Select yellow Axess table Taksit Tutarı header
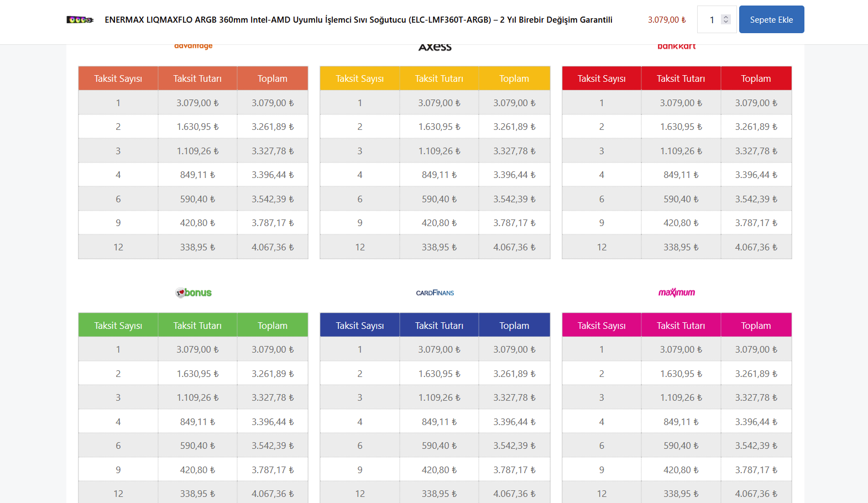This screenshot has height=503, width=868. click(439, 78)
